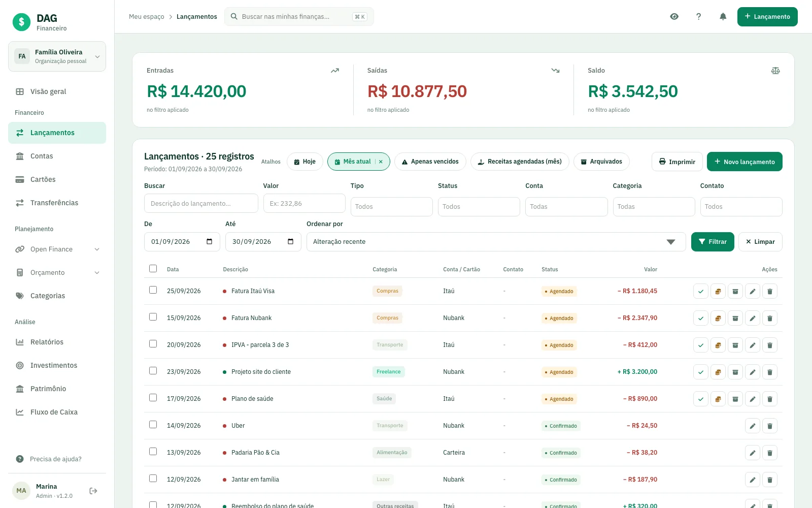Confirm the Fatura Itaú Visa entry with checkmark
The image size is (812, 508).
click(701, 291)
